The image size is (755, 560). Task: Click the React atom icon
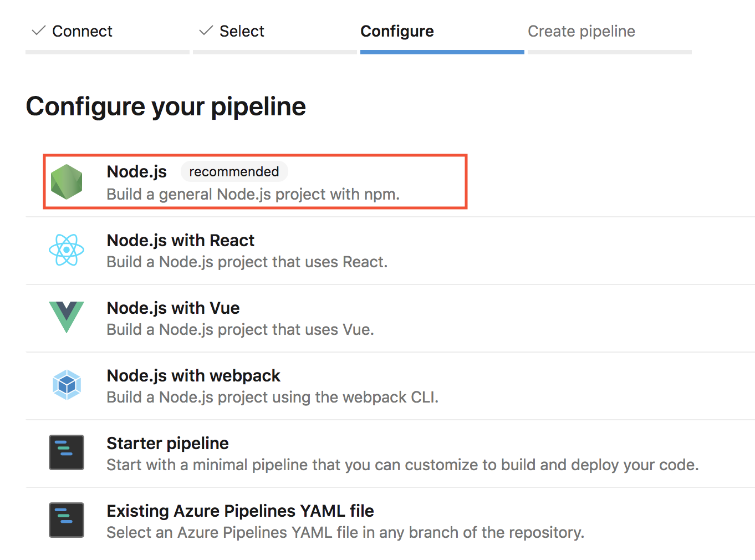tap(67, 250)
